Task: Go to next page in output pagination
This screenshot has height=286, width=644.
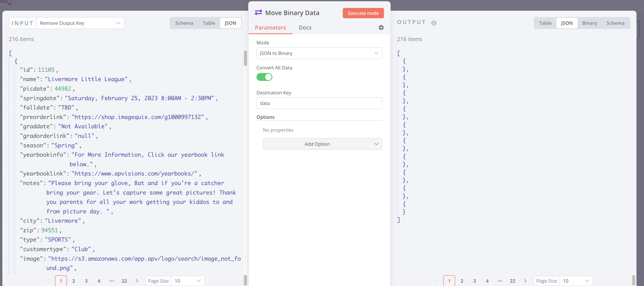Action: point(525,281)
